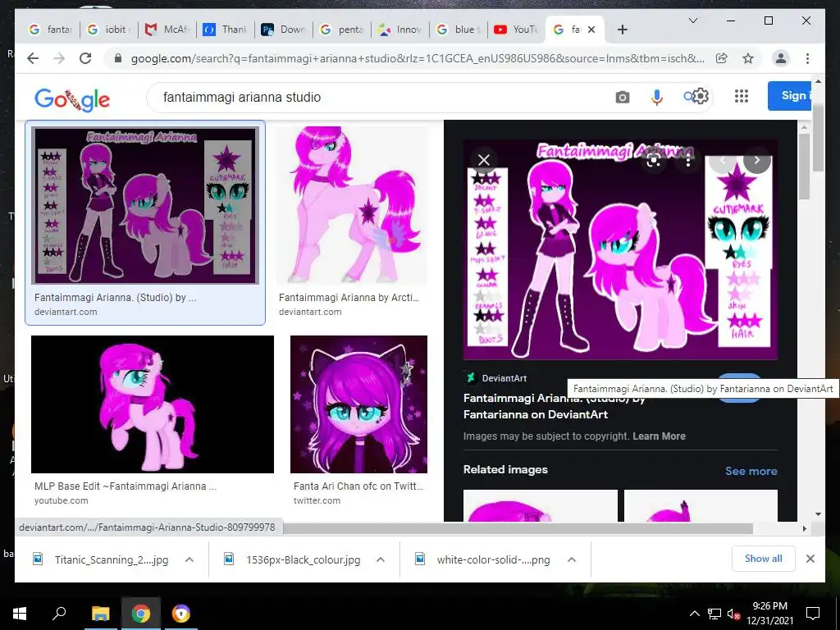Click Chrome icon in taskbar
This screenshot has height=630, width=840.
(141, 614)
